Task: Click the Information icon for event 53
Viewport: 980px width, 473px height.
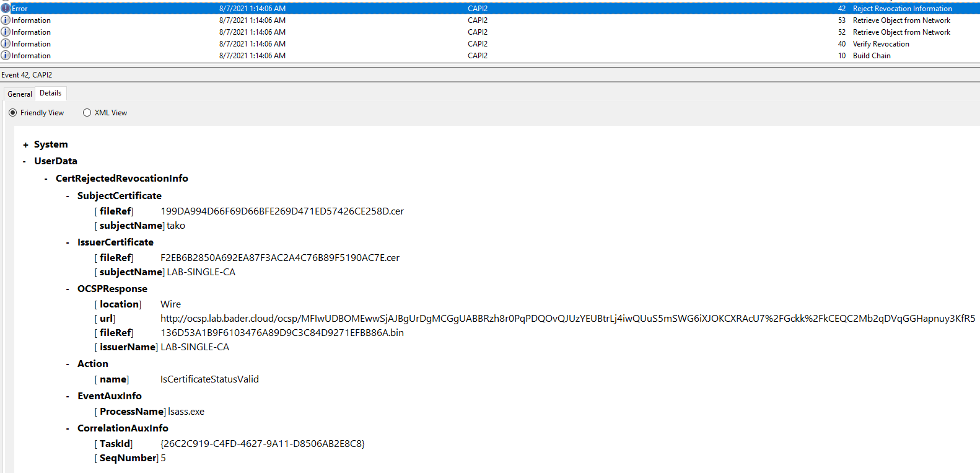Action: pyautogui.click(x=6, y=20)
